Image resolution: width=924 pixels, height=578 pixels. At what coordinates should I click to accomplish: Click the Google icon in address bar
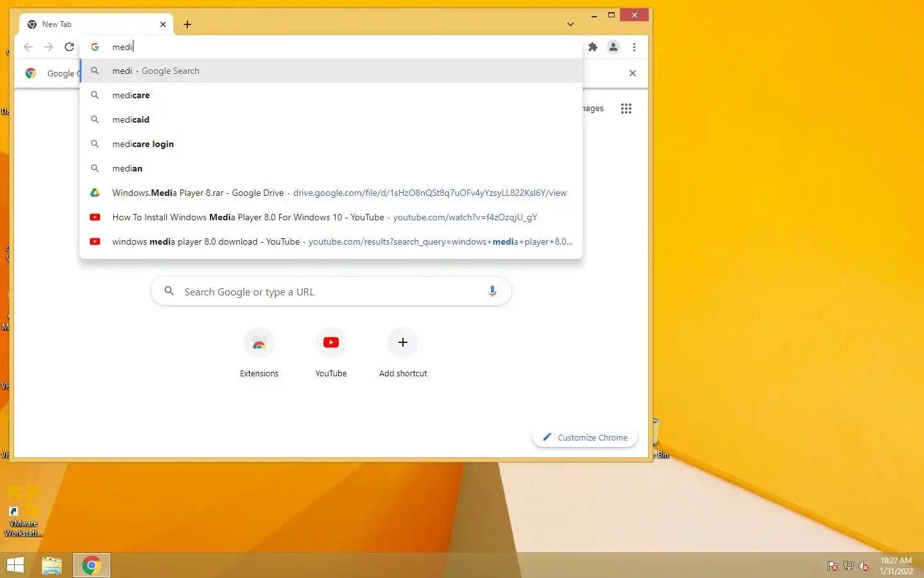coord(95,47)
